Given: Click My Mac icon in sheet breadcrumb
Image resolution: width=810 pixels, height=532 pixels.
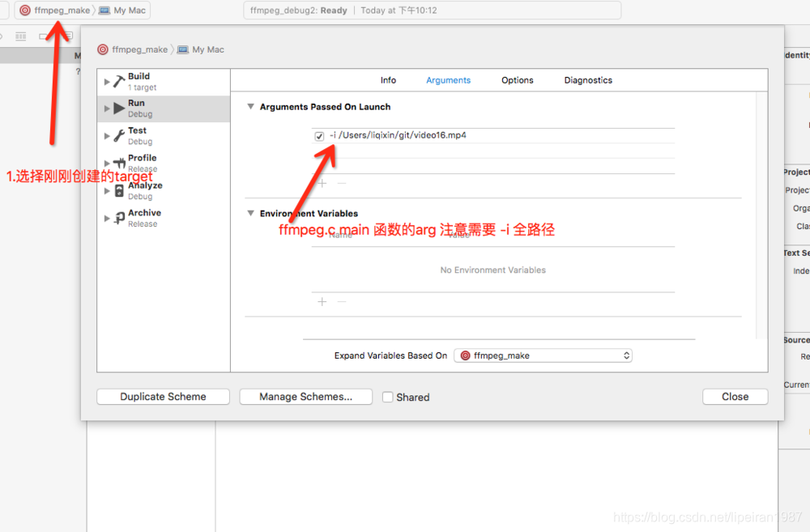Looking at the screenshot, I should (x=183, y=49).
